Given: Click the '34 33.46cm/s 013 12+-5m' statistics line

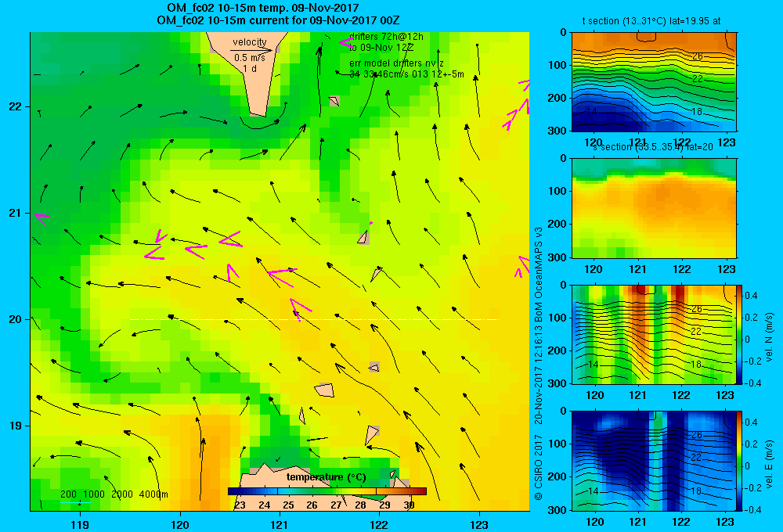Looking at the screenshot, I should 406,74.
